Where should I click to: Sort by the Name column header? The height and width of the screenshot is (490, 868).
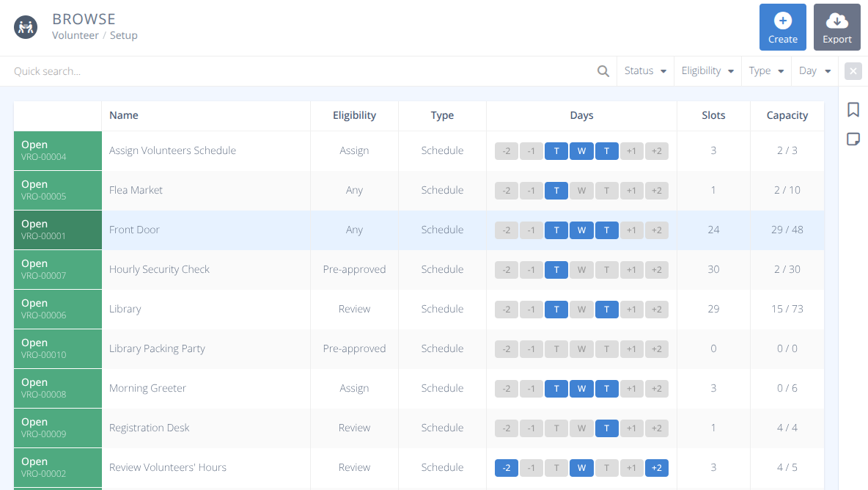[x=124, y=115]
